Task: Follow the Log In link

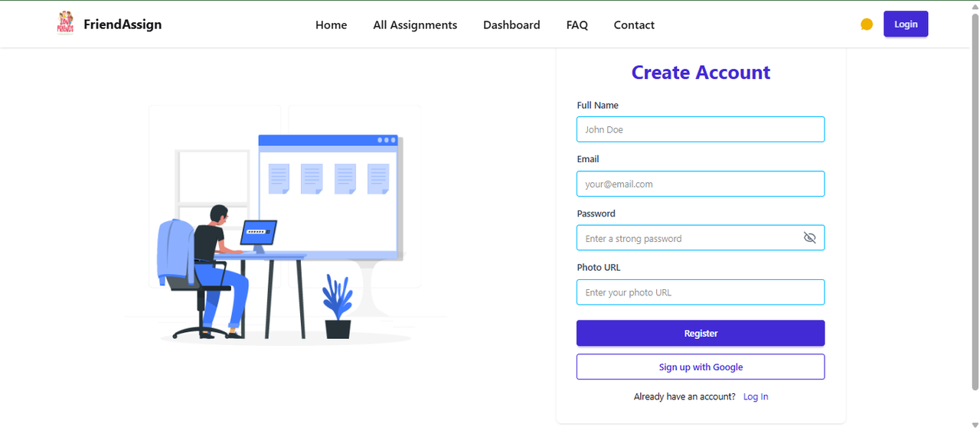Action: coord(756,396)
